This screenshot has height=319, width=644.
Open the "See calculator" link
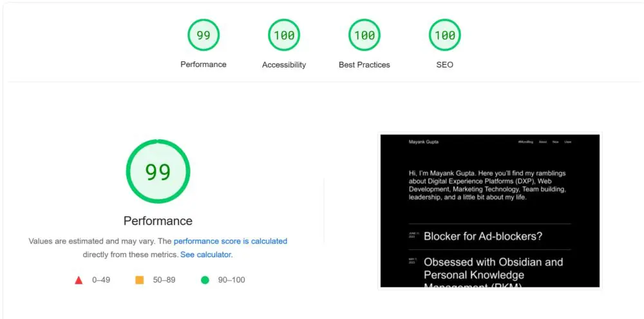205,255
